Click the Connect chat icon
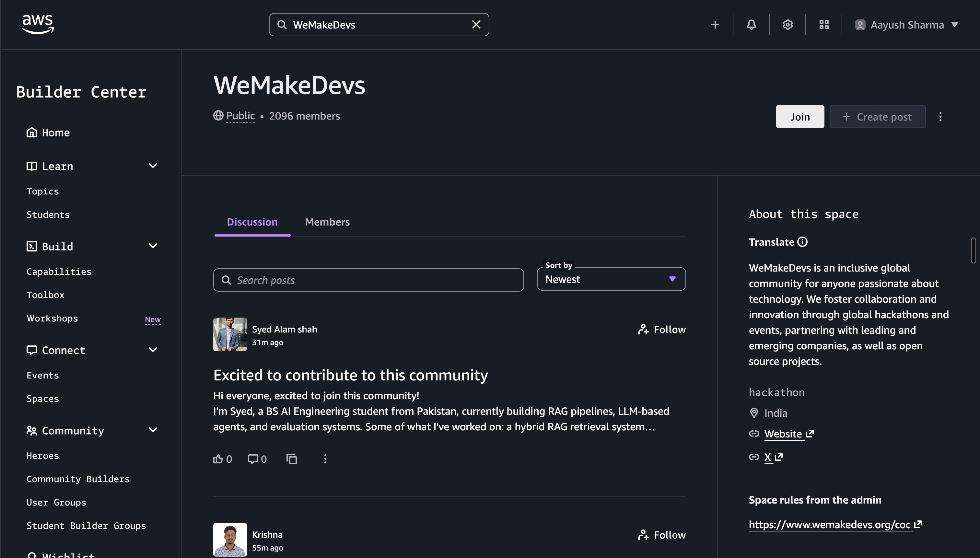980x558 pixels. 31,350
